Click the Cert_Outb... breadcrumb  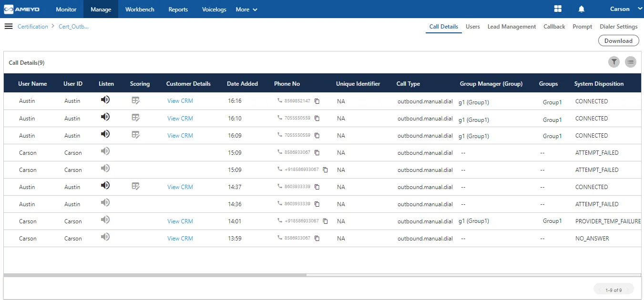[73, 27]
